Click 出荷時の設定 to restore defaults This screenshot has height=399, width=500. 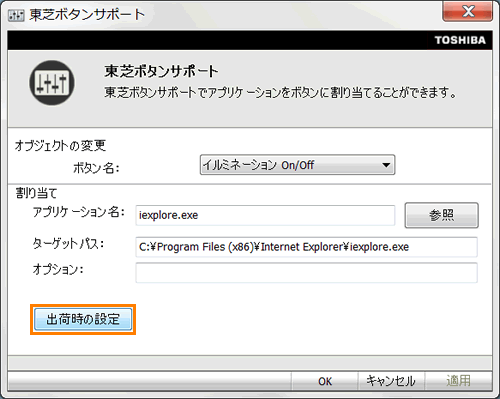pos(83,319)
